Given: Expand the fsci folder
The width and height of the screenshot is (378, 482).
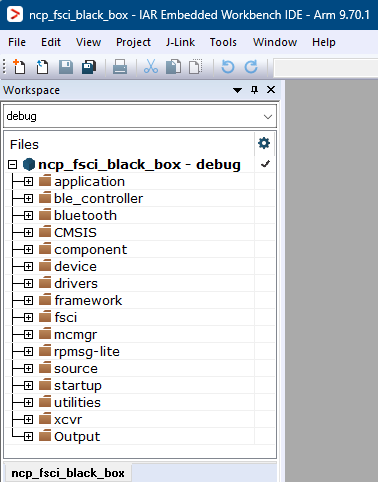Looking at the screenshot, I should pos(28,318).
